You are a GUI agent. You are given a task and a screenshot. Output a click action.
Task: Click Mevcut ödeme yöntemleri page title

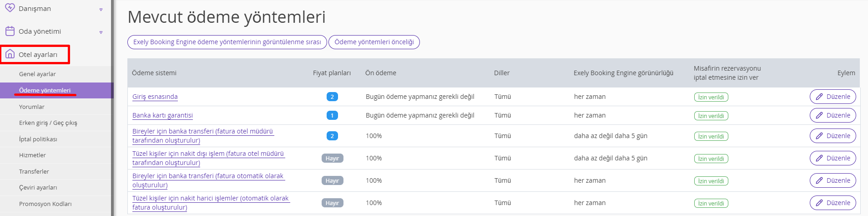coord(227,17)
